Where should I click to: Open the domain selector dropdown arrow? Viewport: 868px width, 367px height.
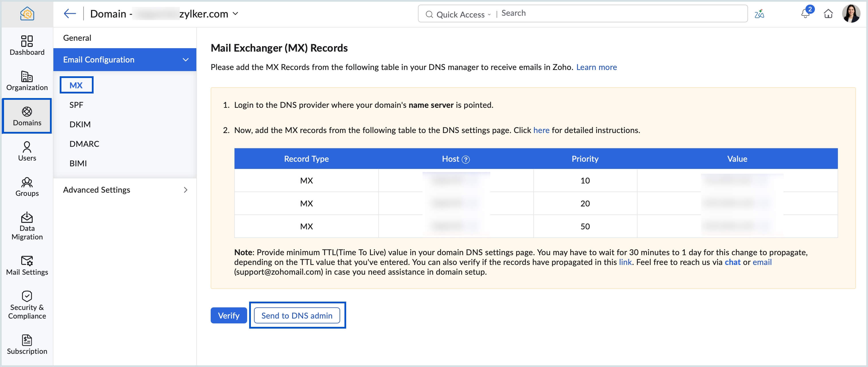(x=236, y=14)
